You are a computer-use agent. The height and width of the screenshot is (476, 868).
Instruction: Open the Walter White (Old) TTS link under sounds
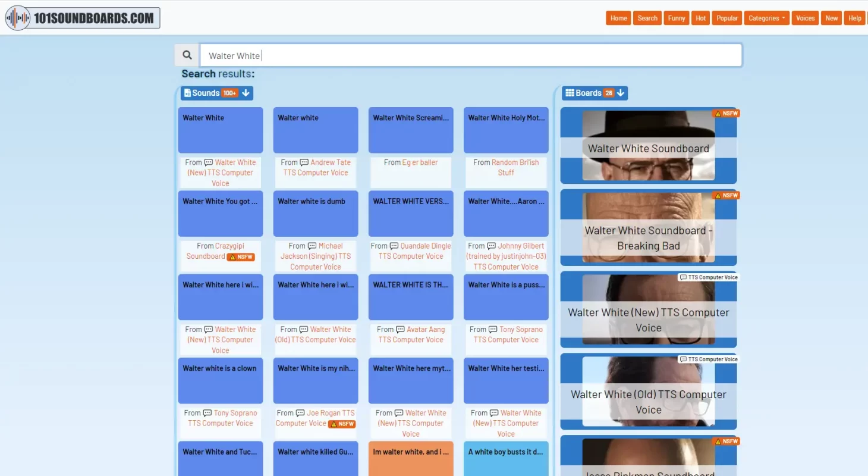click(x=316, y=334)
